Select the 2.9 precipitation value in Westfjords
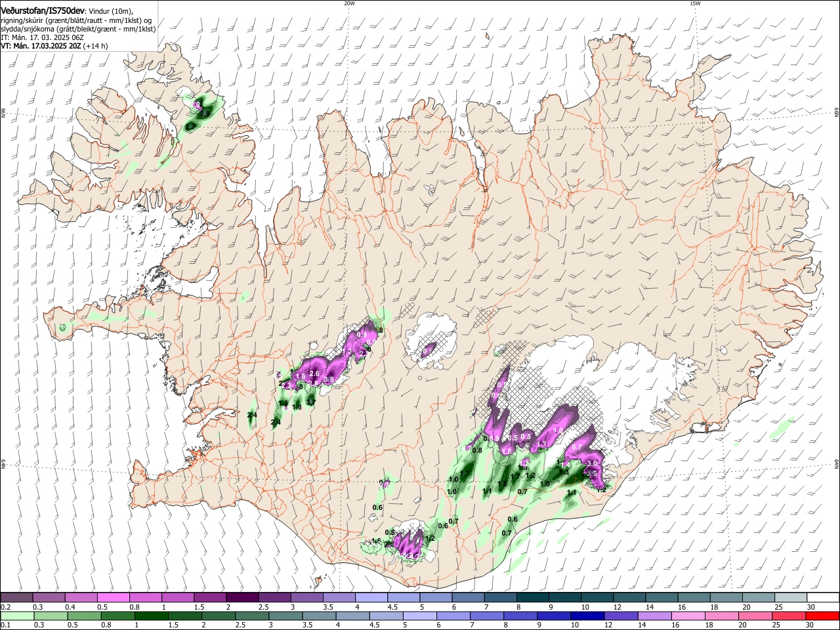840x630 pixels. pyautogui.click(x=205, y=114)
